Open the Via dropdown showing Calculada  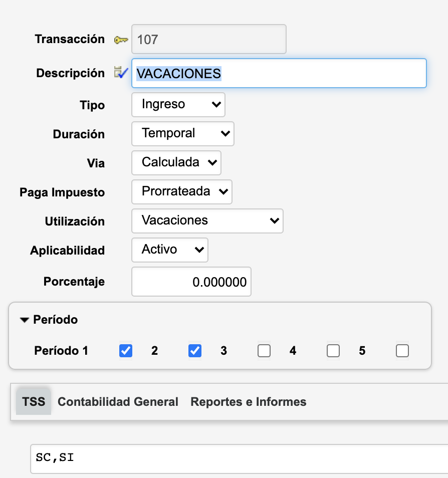click(x=176, y=163)
